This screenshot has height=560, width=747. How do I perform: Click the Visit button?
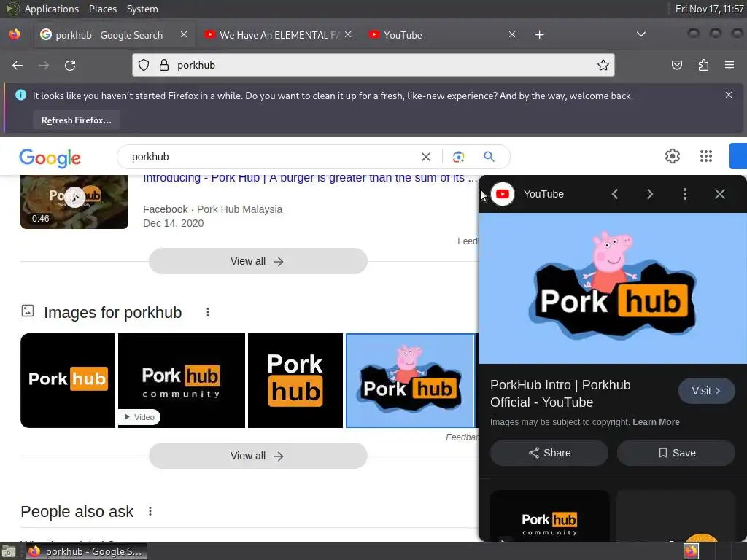pyautogui.click(x=706, y=391)
